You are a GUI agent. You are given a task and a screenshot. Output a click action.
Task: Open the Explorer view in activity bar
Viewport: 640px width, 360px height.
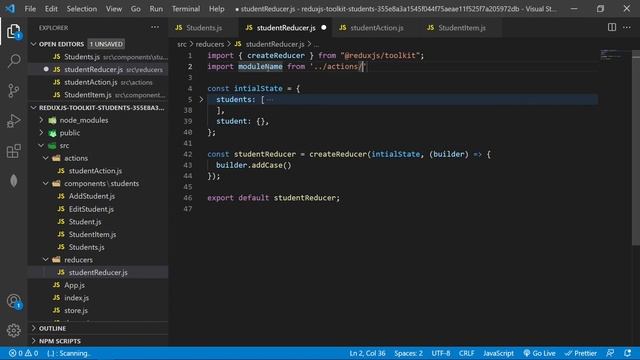13,31
